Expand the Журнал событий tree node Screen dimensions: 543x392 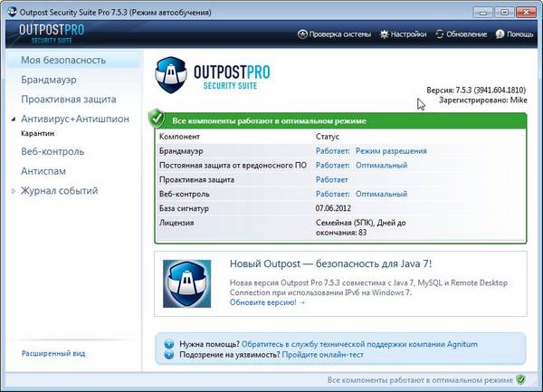tap(14, 191)
